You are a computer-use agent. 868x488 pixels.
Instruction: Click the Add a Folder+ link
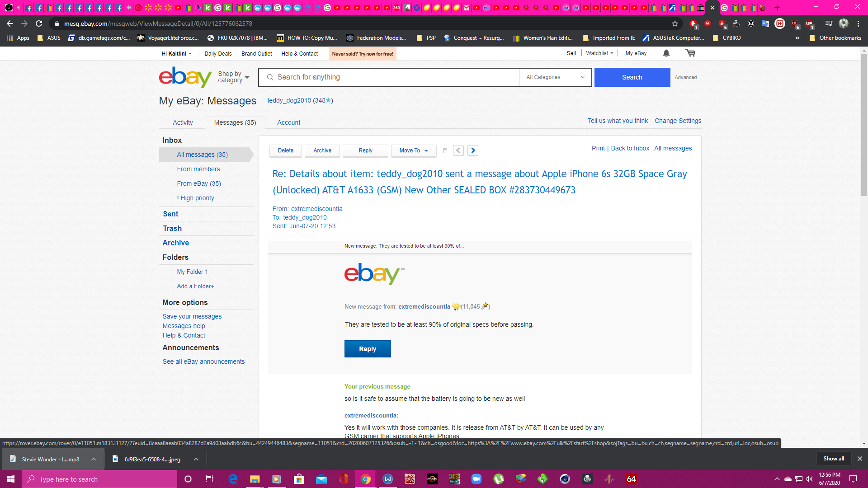click(x=195, y=286)
